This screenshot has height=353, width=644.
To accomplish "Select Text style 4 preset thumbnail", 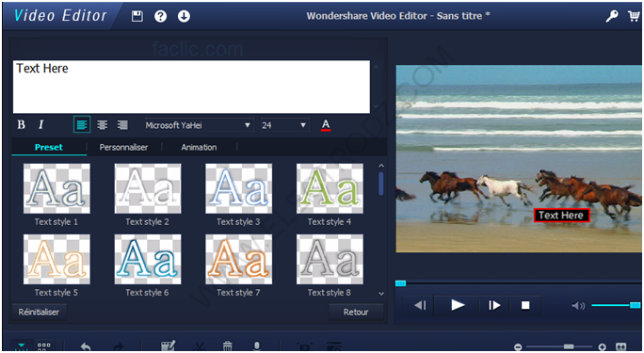I will point(330,188).
